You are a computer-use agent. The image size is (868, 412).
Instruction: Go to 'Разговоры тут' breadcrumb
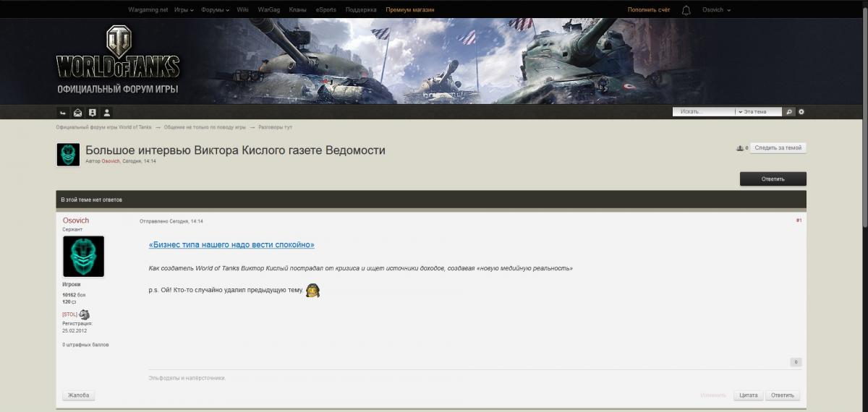click(275, 127)
